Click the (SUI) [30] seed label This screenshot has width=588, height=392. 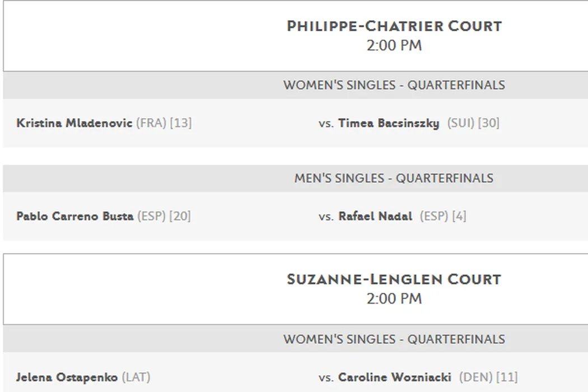coord(473,123)
